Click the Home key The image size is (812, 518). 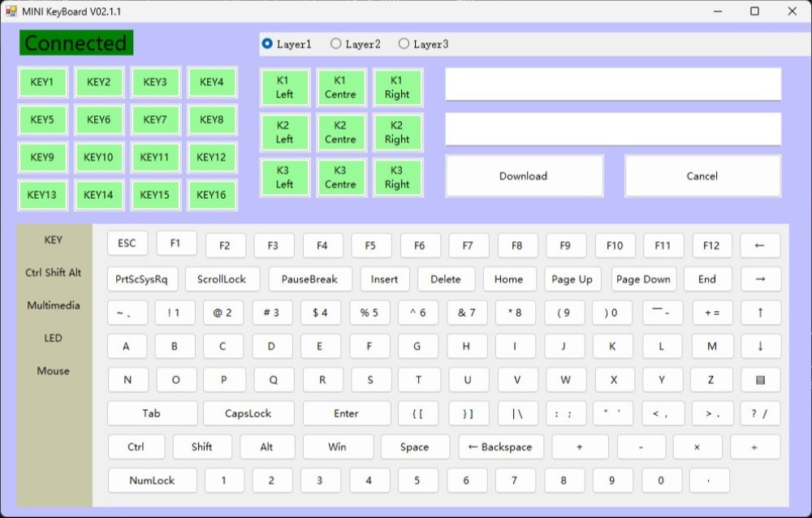509,279
